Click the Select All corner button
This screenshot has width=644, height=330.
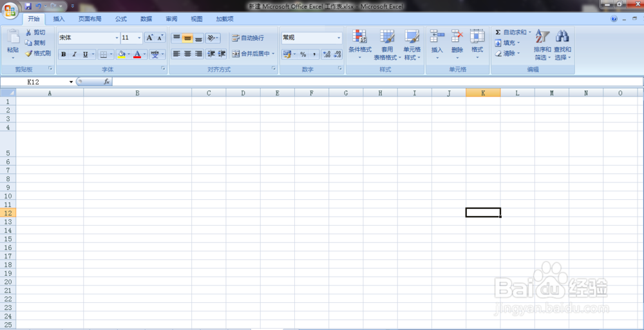8,93
